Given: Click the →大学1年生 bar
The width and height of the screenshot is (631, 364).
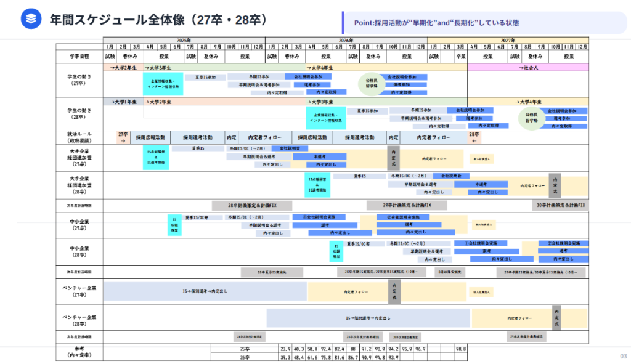Looking at the screenshot, I should [x=123, y=102].
